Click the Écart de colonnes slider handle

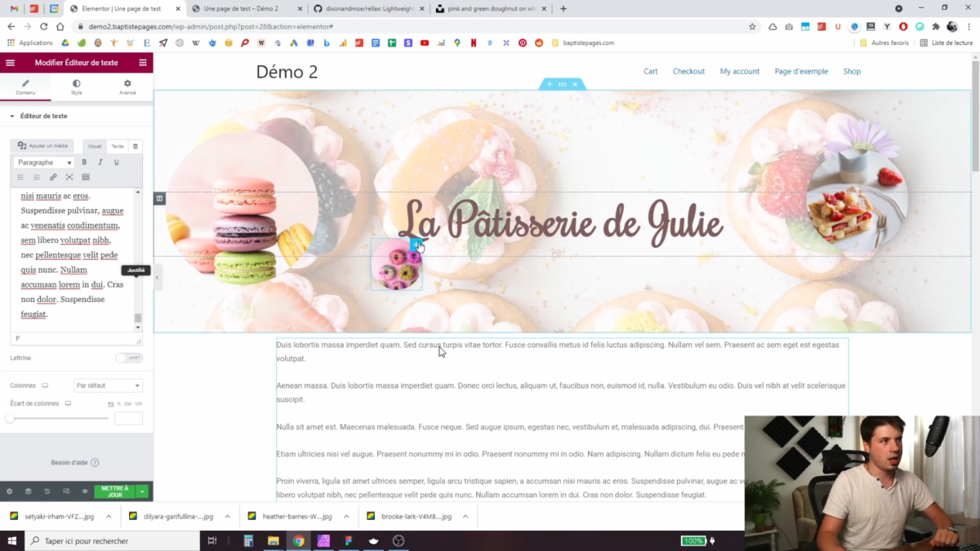pos(10,418)
